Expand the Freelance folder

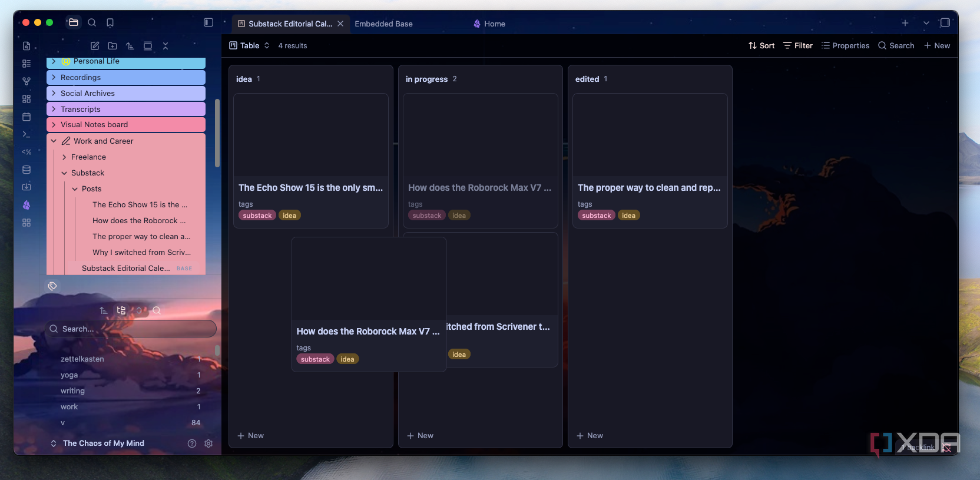[x=64, y=157]
